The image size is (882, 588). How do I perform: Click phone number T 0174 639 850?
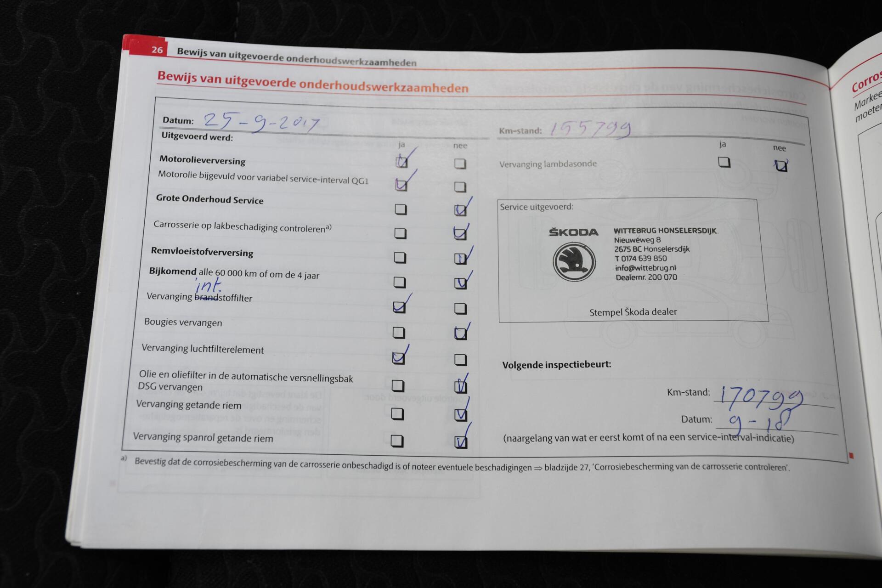pyautogui.click(x=641, y=259)
